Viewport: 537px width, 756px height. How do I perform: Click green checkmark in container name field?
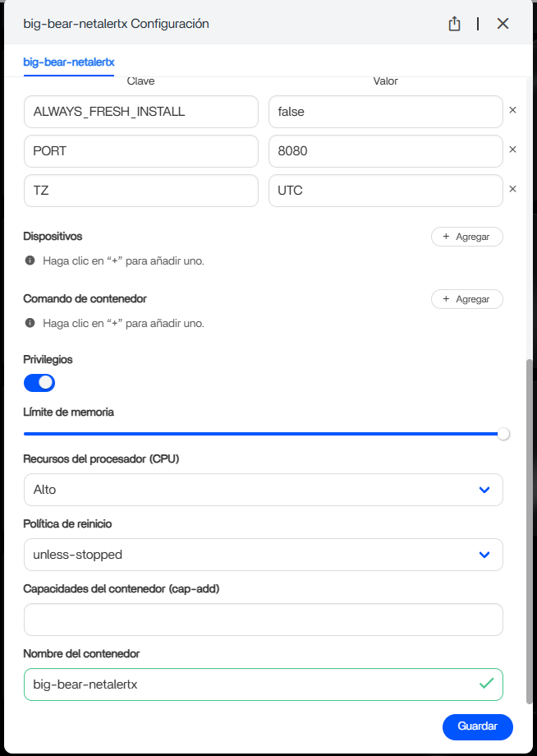click(x=486, y=683)
